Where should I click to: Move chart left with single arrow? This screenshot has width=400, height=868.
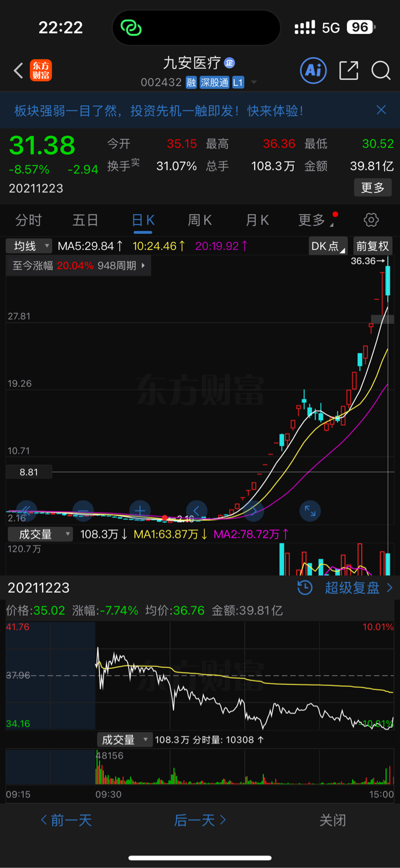196,511
